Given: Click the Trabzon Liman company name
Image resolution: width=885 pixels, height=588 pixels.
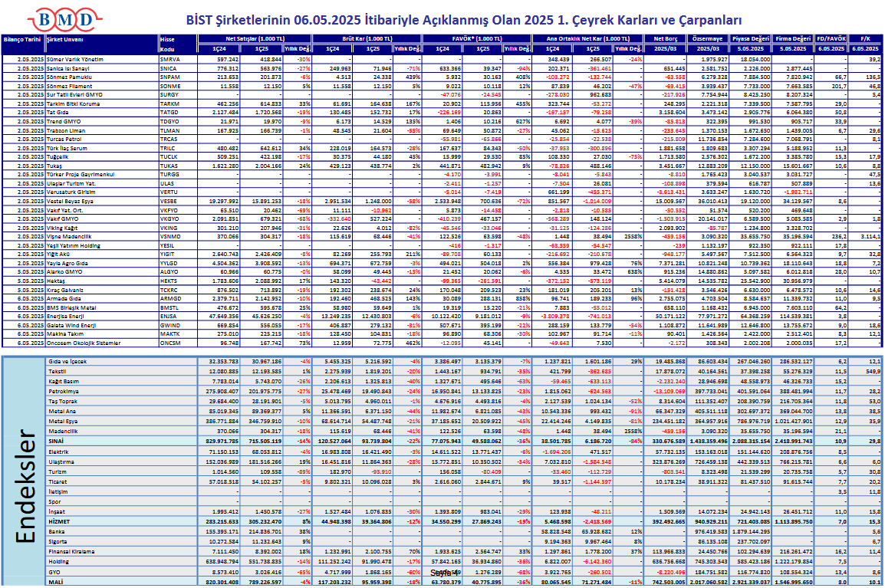Looking at the screenshot, I should [x=65, y=130].
